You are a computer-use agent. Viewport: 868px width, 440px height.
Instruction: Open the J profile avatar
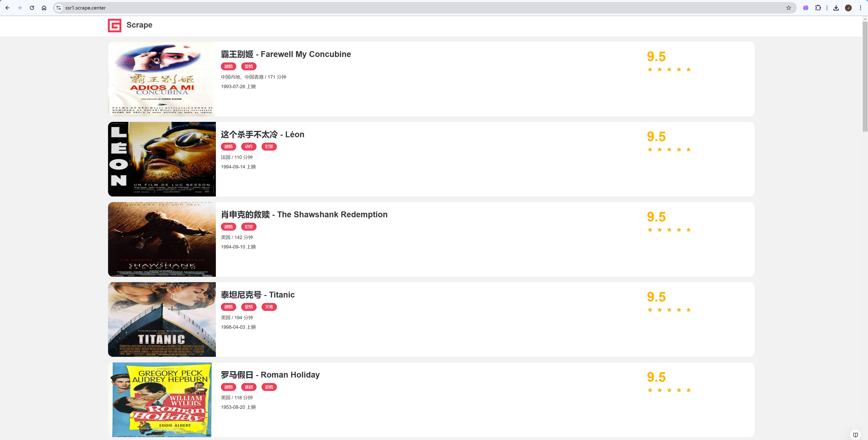848,8
